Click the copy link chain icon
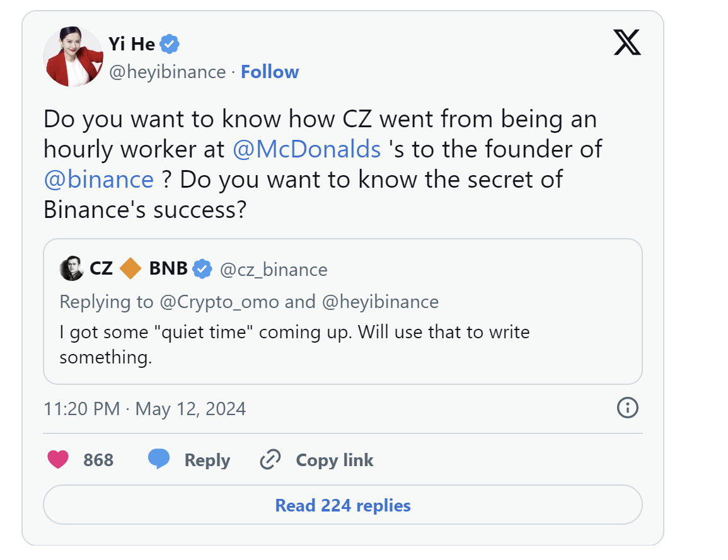Viewport: 728px width, 560px height. [270, 460]
